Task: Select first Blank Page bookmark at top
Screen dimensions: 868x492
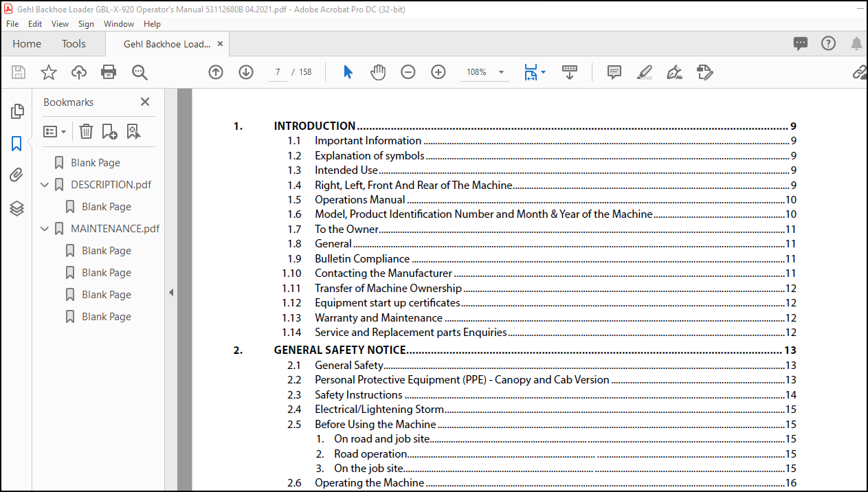Action: (x=96, y=163)
